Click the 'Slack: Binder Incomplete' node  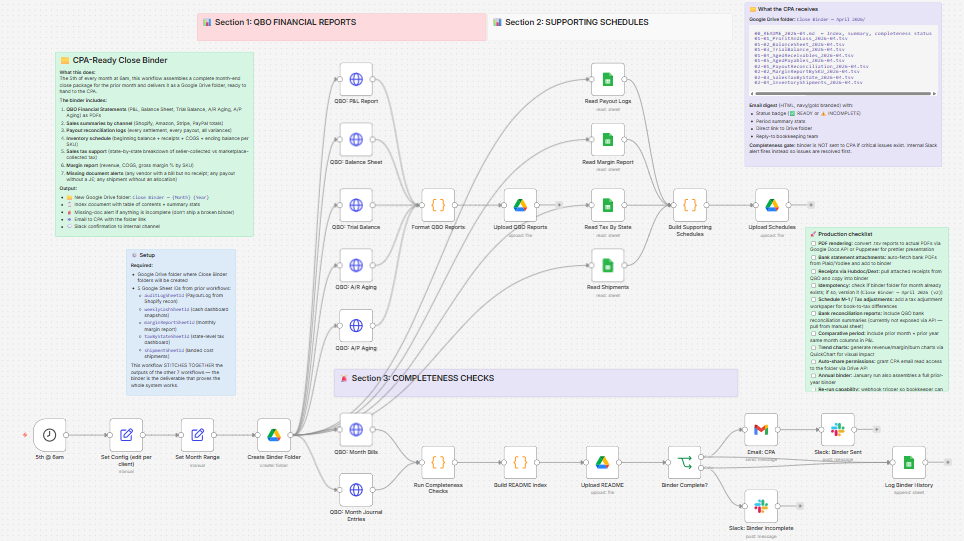(x=761, y=505)
